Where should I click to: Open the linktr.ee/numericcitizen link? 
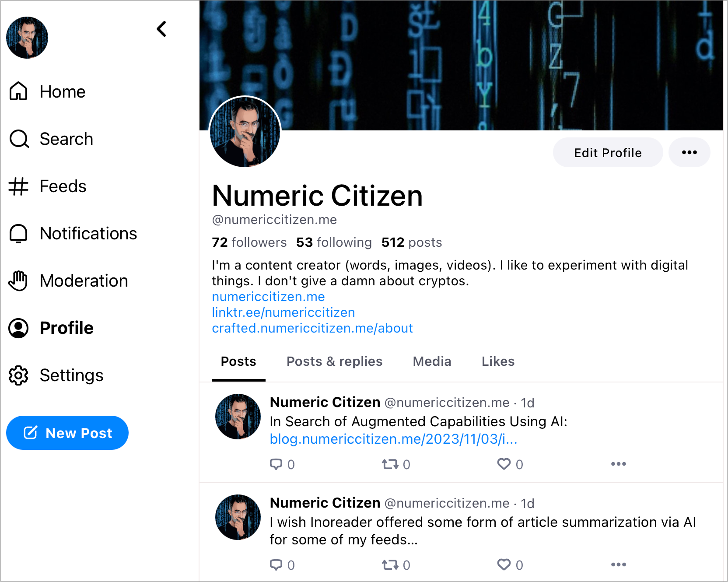pos(283,312)
